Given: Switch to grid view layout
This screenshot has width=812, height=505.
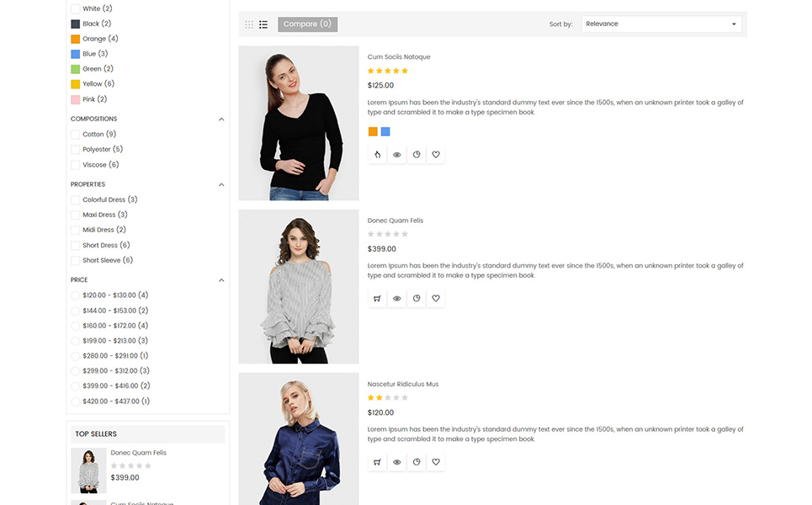Looking at the screenshot, I should click(249, 24).
